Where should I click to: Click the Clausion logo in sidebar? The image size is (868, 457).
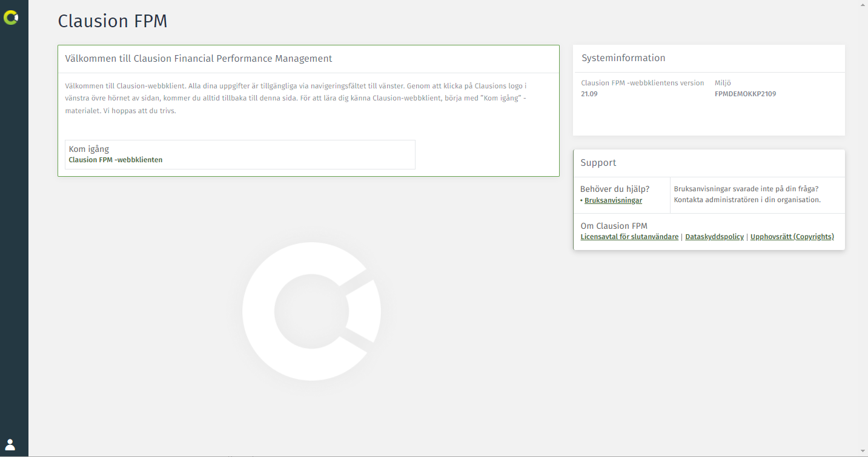coord(11,18)
